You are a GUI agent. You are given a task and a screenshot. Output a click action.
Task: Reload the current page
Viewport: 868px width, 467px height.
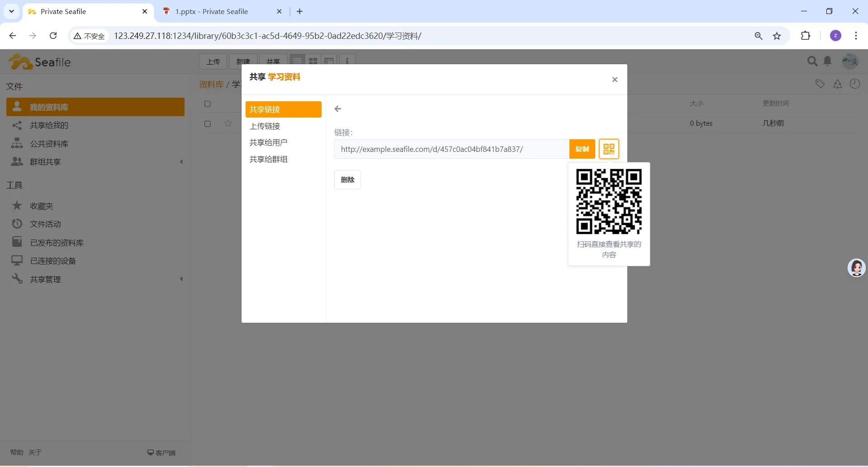(x=53, y=36)
